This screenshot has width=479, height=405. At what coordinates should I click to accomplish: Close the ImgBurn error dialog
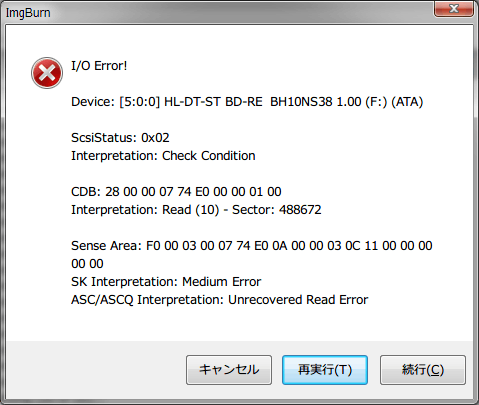(x=453, y=9)
